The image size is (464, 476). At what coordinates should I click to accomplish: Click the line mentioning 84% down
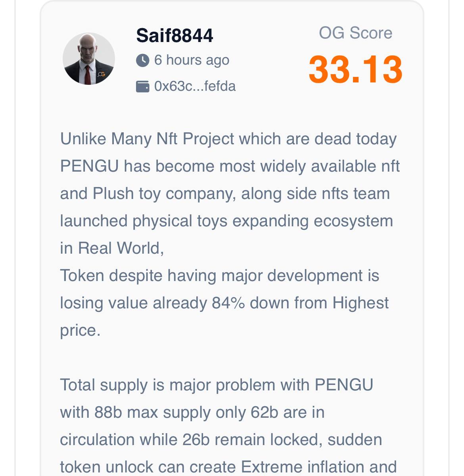click(x=224, y=303)
